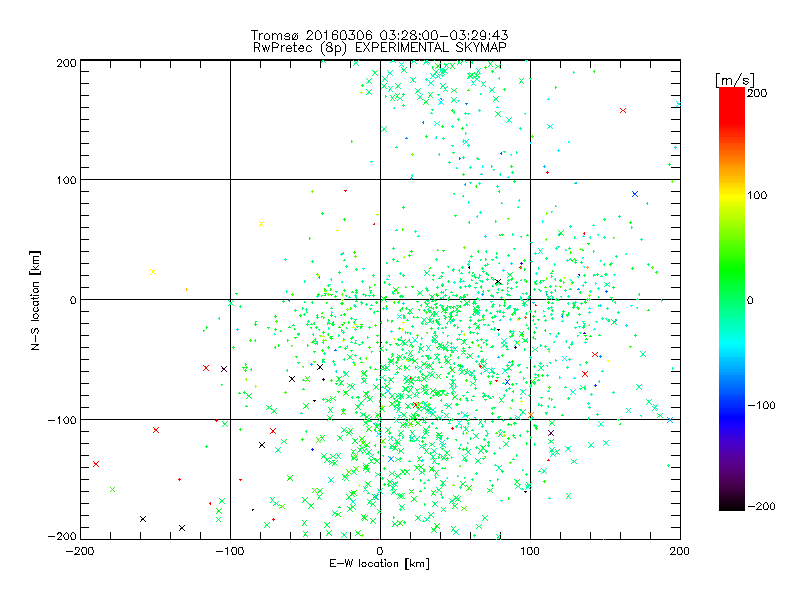800x600 pixels.
Task: Select yellow X marker near E-W -80, N-S 60
Action: point(261,224)
